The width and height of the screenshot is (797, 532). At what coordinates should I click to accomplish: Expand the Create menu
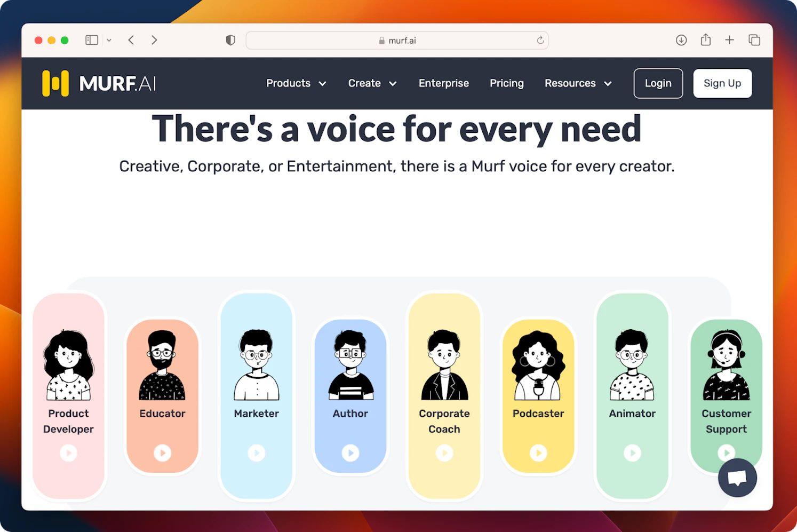point(372,83)
